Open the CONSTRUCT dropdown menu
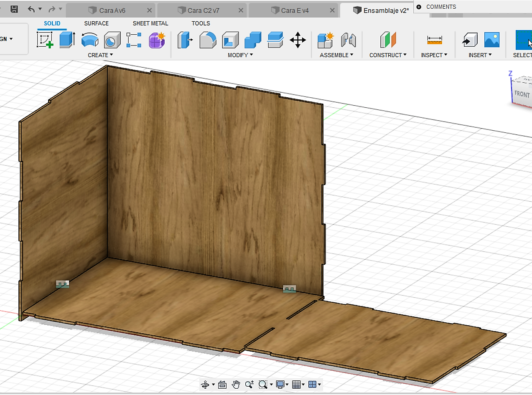This screenshot has height=395, width=532. pos(388,55)
